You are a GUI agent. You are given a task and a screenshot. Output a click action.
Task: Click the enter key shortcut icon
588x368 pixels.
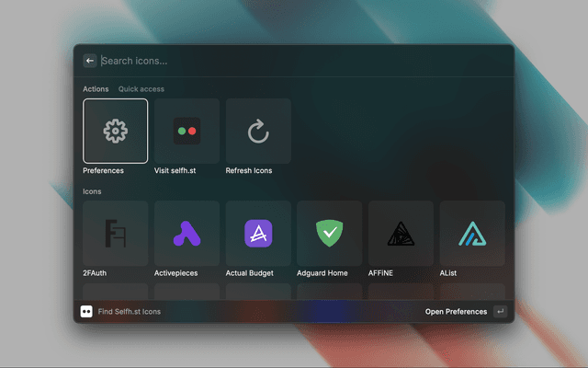point(500,312)
